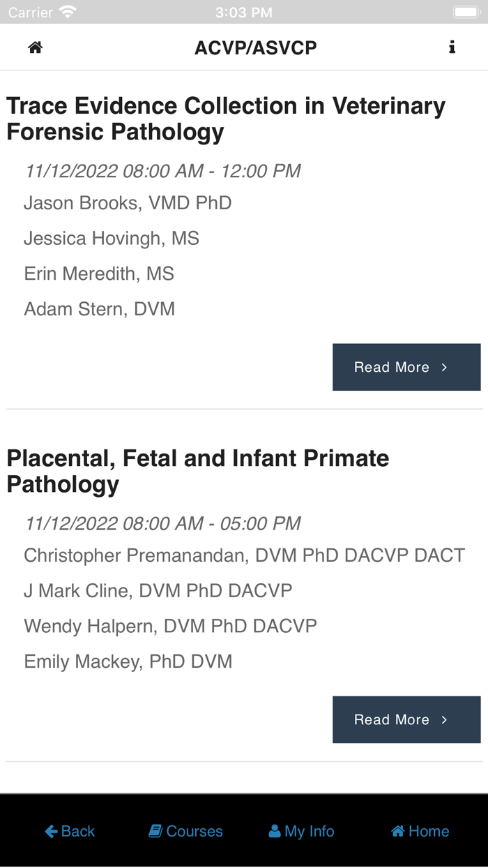488x868 pixels.
Task: Navigate to Courses in the bottom menu
Action: pos(185,830)
